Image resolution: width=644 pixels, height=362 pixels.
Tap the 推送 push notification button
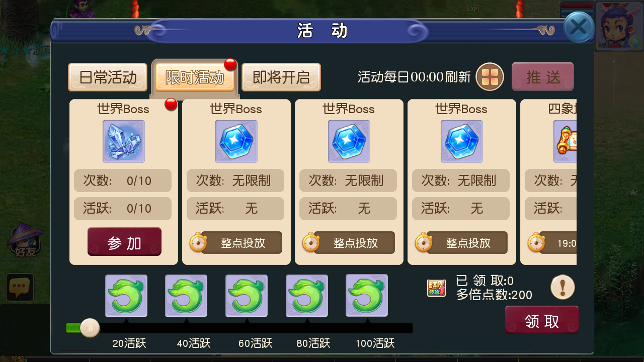tap(543, 77)
